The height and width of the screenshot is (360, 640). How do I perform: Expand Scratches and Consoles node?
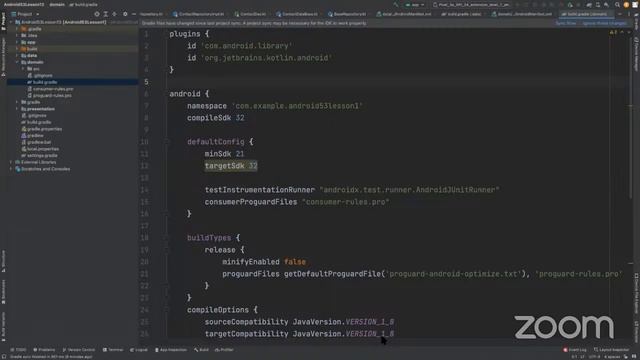point(11,169)
